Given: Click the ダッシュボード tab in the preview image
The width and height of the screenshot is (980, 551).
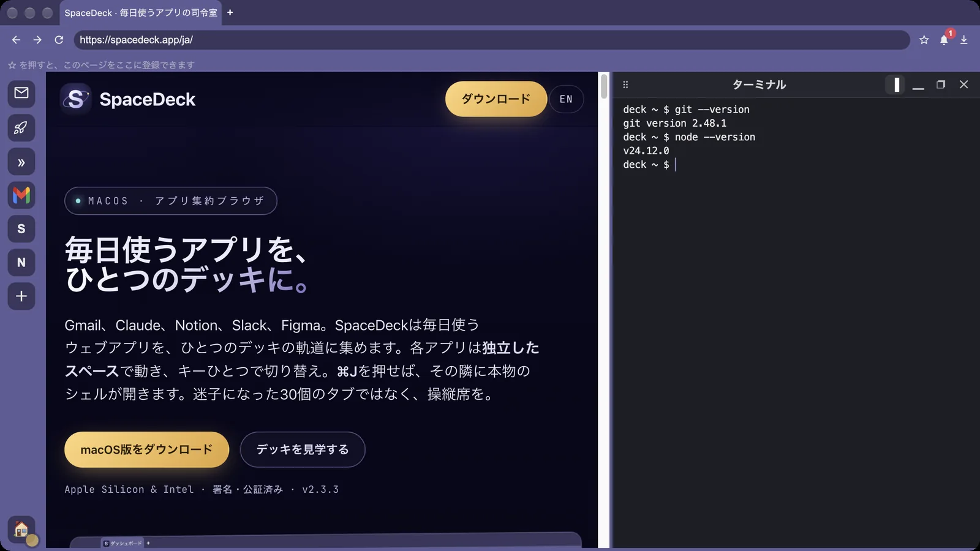Looking at the screenshot, I should 122,543.
